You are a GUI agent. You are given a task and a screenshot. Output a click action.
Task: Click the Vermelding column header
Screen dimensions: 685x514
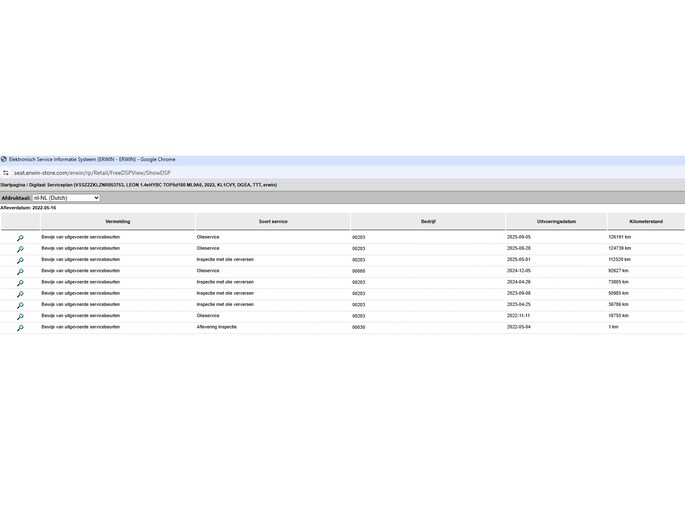pyautogui.click(x=117, y=221)
